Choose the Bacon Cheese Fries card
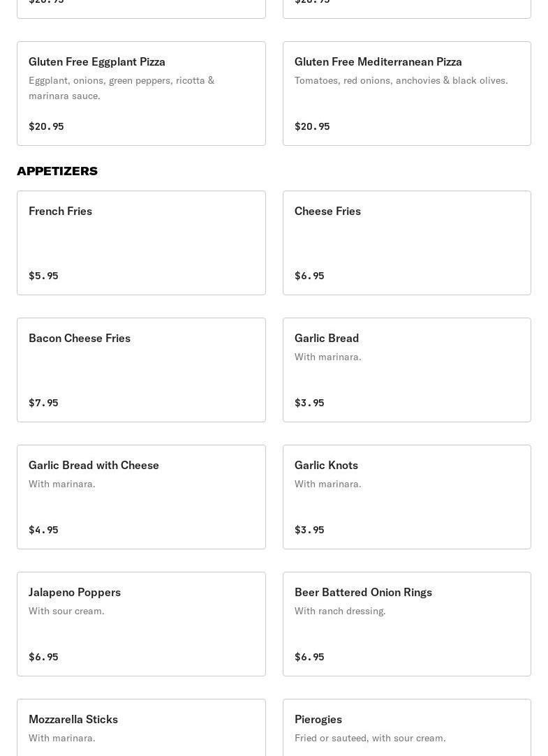548x756 pixels. pyautogui.click(x=141, y=369)
